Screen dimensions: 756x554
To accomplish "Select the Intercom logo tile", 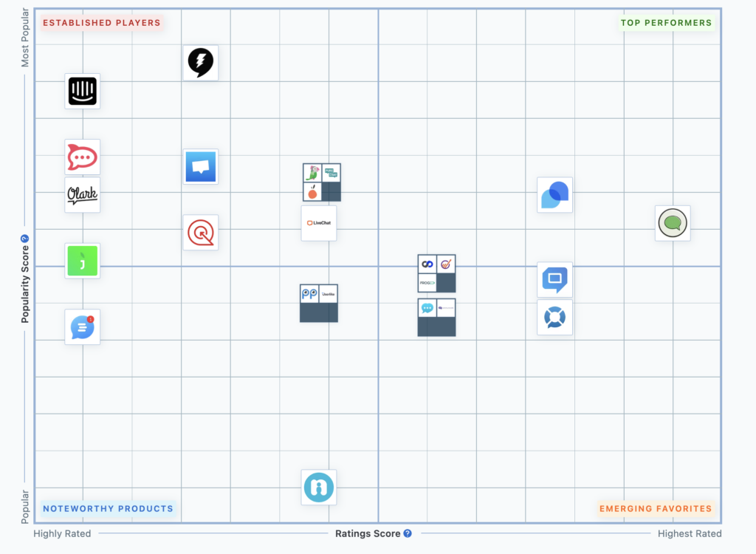I will pyautogui.click(x=83, y=91).
